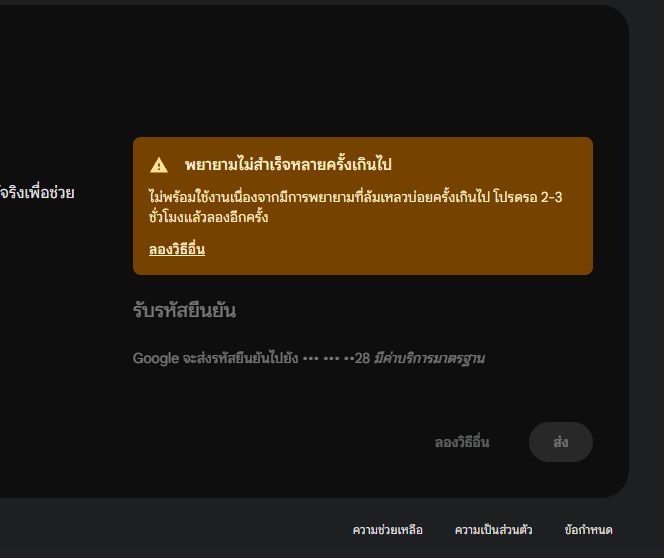Click the ส่ง button
Screen dimensions: 664x558
click(x=561, y=442)
